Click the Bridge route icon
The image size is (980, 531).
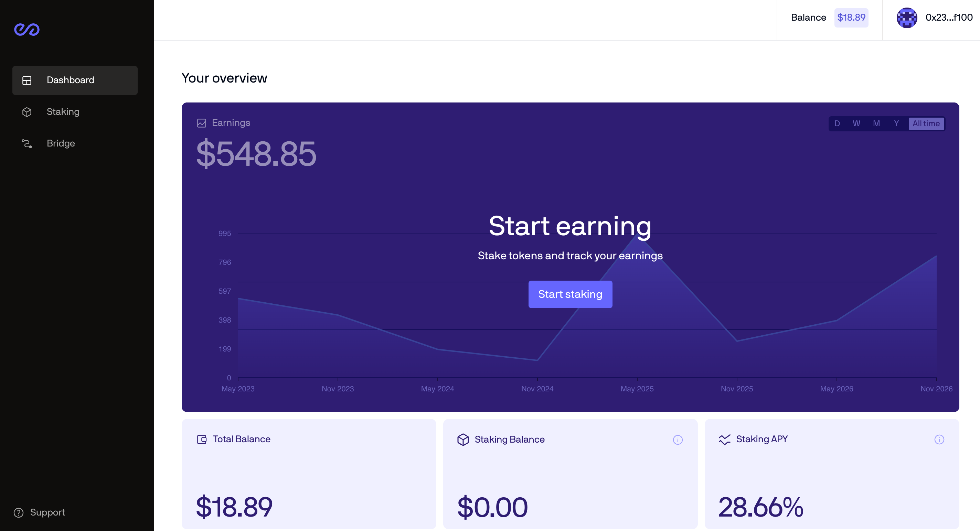26,143
